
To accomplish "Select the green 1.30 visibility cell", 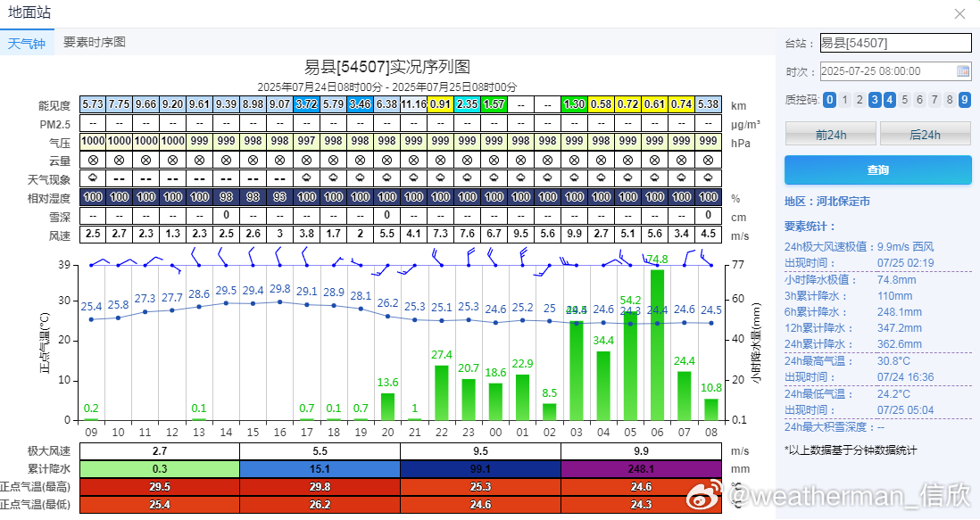I will click(575, 104).
